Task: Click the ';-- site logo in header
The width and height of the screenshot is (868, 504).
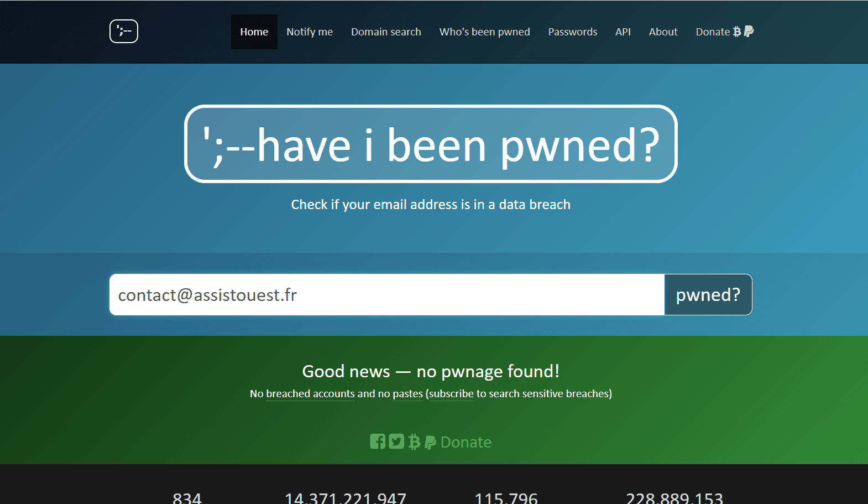Action: pos(124,31)
